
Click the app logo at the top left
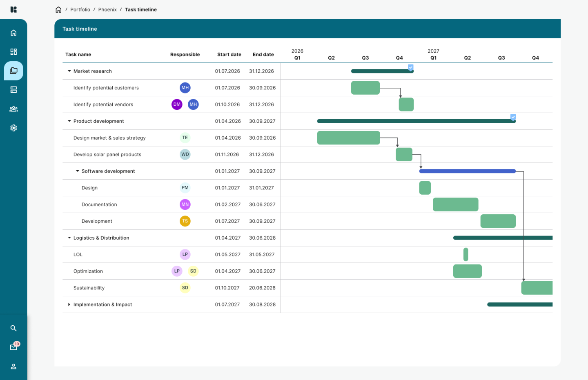pyautogui.click(x=13, y=9)
